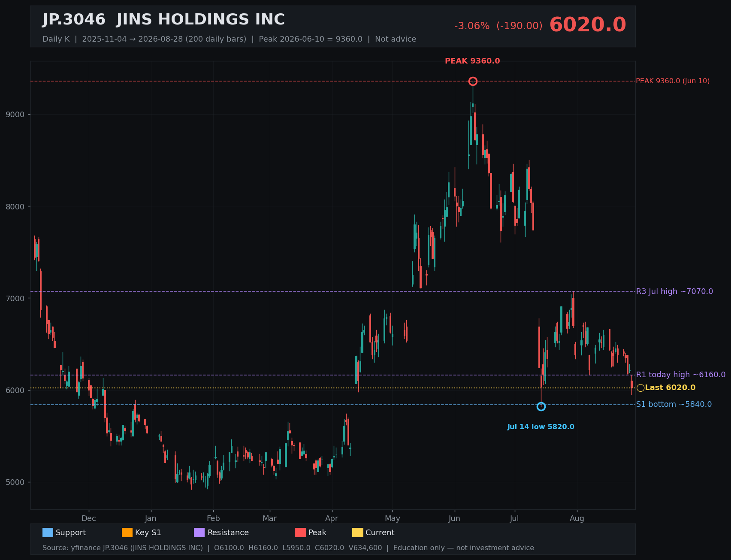Click the May x-axis label

point(393,518)
